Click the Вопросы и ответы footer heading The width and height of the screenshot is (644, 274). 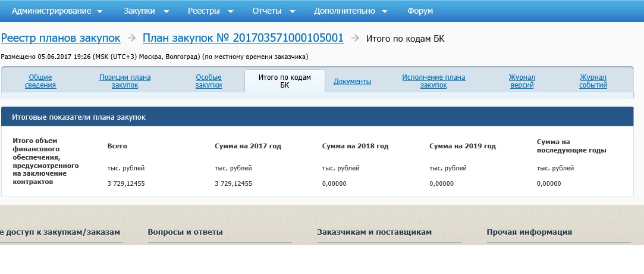point(185,232)
